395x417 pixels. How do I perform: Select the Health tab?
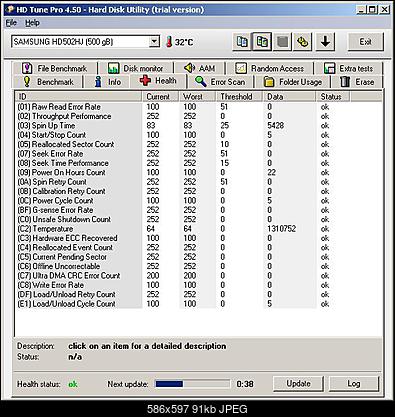pos(158,81)
